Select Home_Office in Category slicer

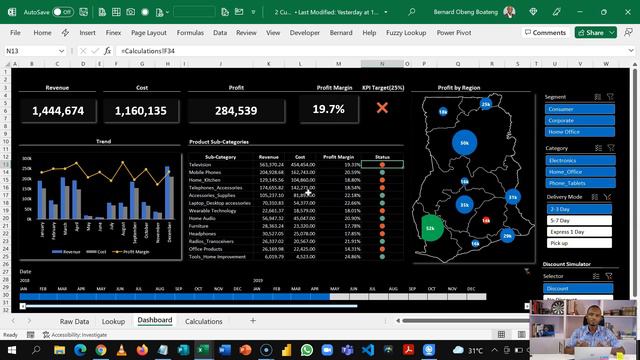pos(580,172)
